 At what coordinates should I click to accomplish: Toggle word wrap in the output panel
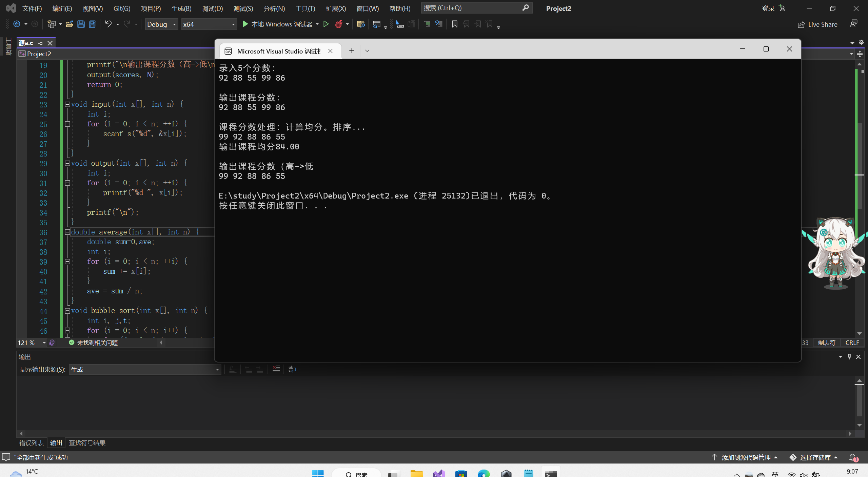click(292, 369)
